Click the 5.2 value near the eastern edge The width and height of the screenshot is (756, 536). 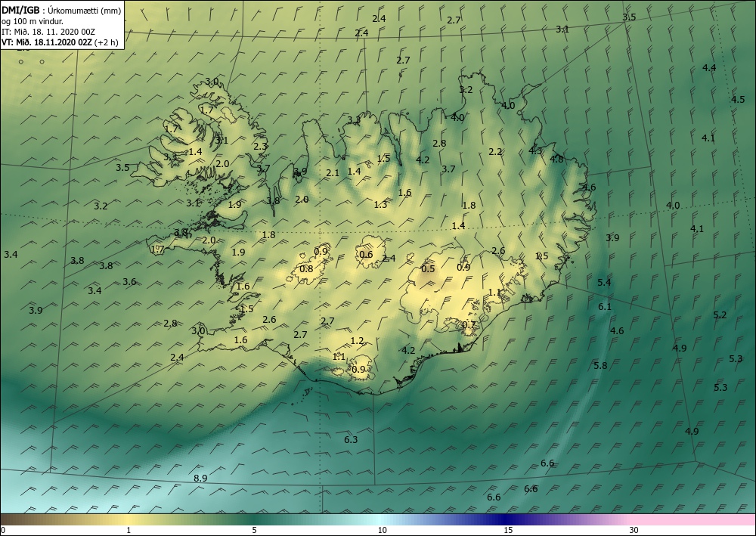[720, 314]
